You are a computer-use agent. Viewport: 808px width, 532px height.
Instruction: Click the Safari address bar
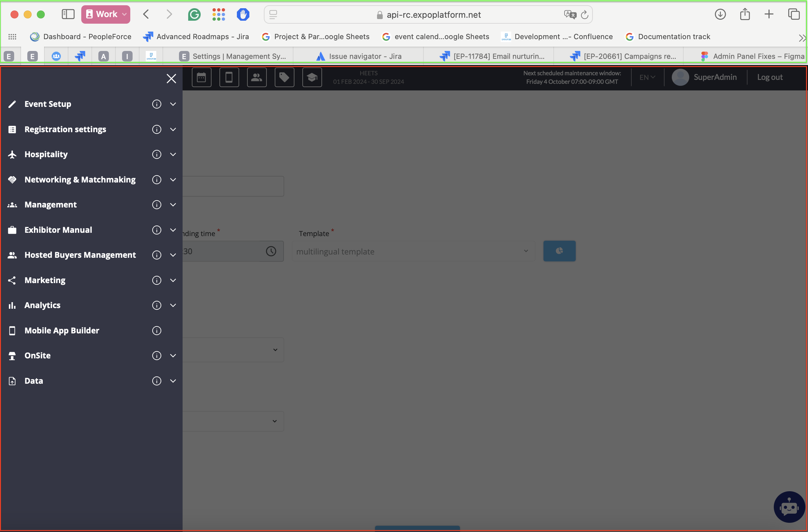coord(433,14)
